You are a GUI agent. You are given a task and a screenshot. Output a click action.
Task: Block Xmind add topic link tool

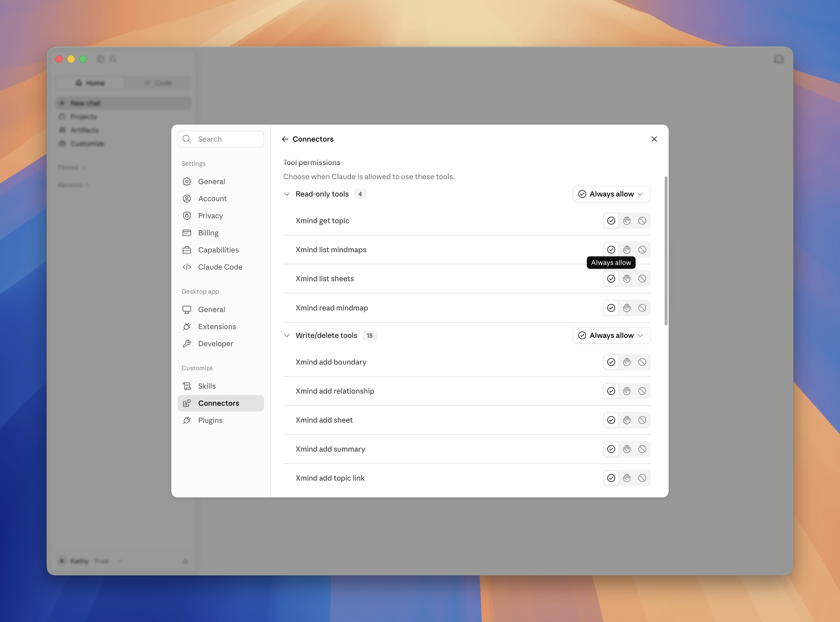point(642,478)
